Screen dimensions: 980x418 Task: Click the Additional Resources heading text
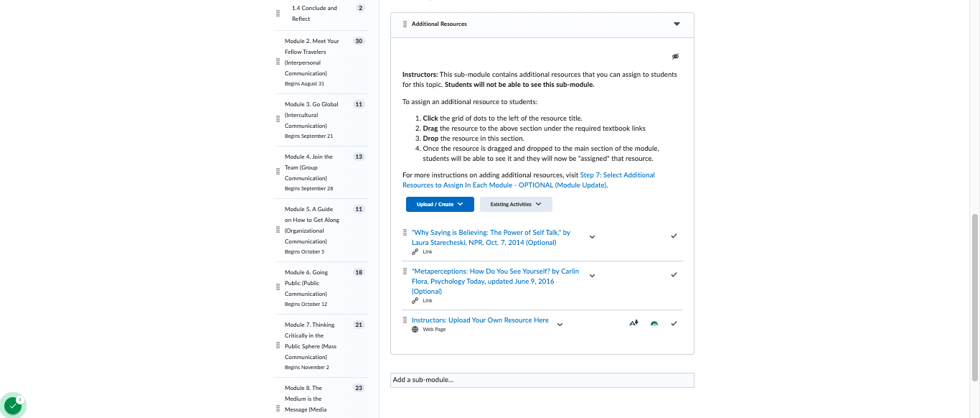[x=439, y=24]
